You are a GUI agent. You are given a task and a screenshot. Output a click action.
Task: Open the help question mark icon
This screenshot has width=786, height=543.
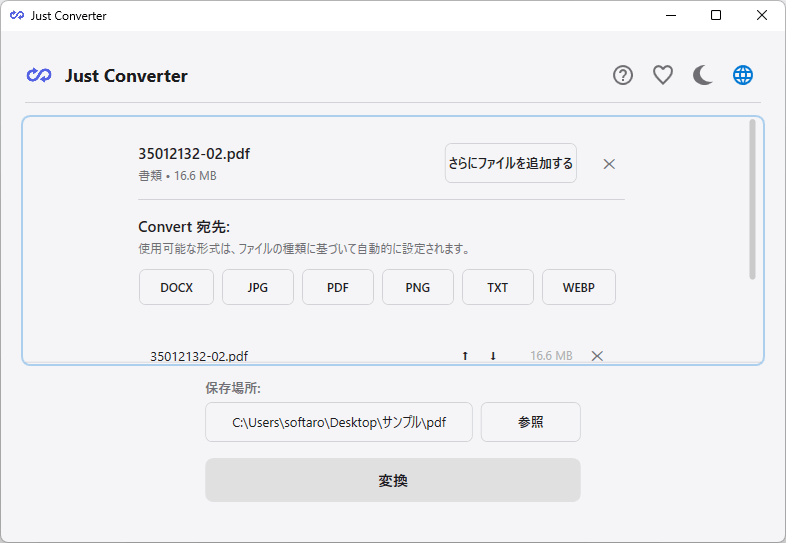point(623,75)
